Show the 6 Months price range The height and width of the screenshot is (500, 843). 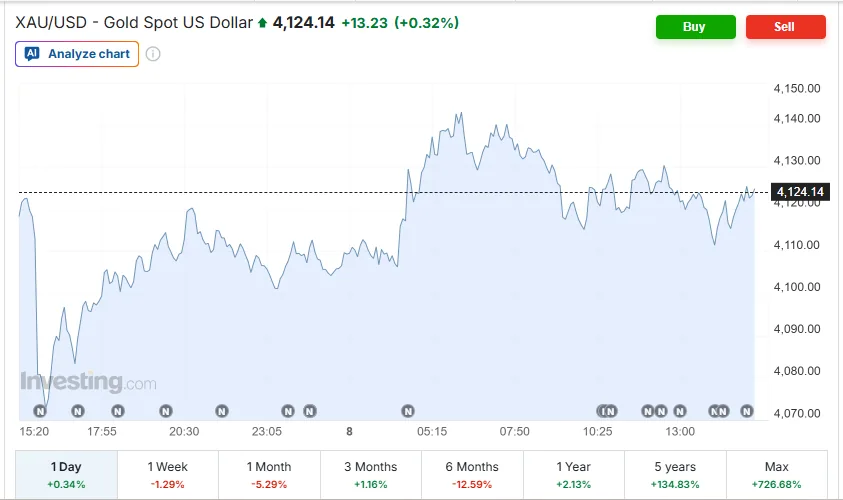pyautogui.click(x=472, y=475)
